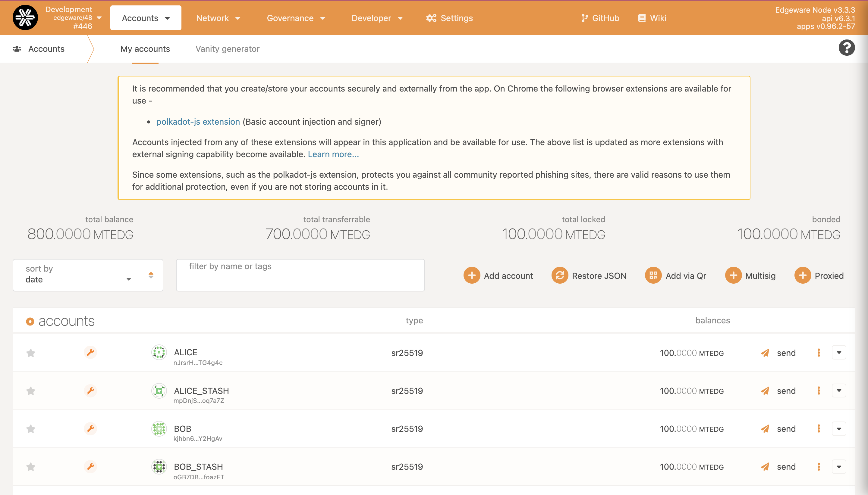Image resolution: width=868 pixels, height=495 pixels.
Task: Toggle the sort direction arrows
Action: pos(151,275)
